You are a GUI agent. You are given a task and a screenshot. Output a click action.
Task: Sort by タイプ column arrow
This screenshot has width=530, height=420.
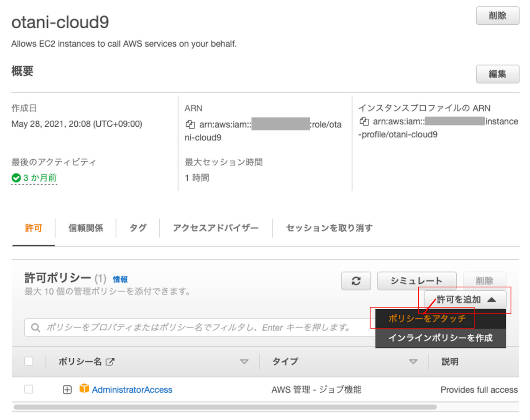pyautogui.click(x=413, y=362)
